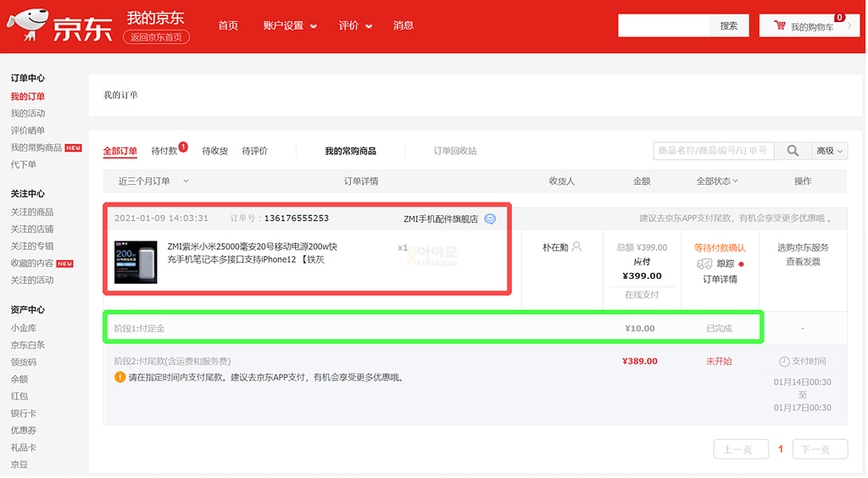The image size is (868, 478).
Task: Open the shopping cart icon
Action: click(x=780, y=25)
